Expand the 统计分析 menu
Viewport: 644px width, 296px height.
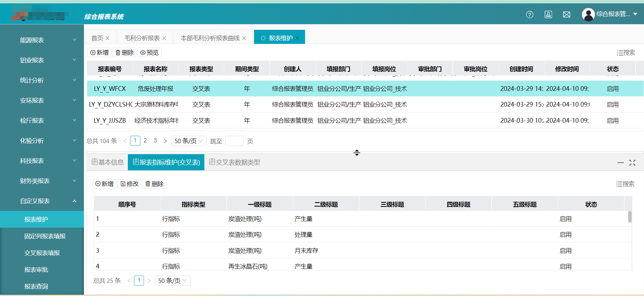tap(42, 80)
